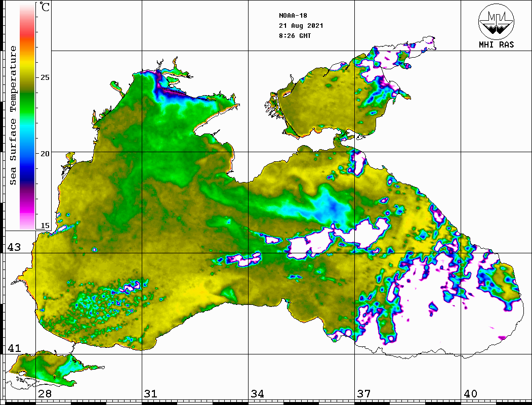Click the 20 tick label on scale

click(x=45, y=153)
